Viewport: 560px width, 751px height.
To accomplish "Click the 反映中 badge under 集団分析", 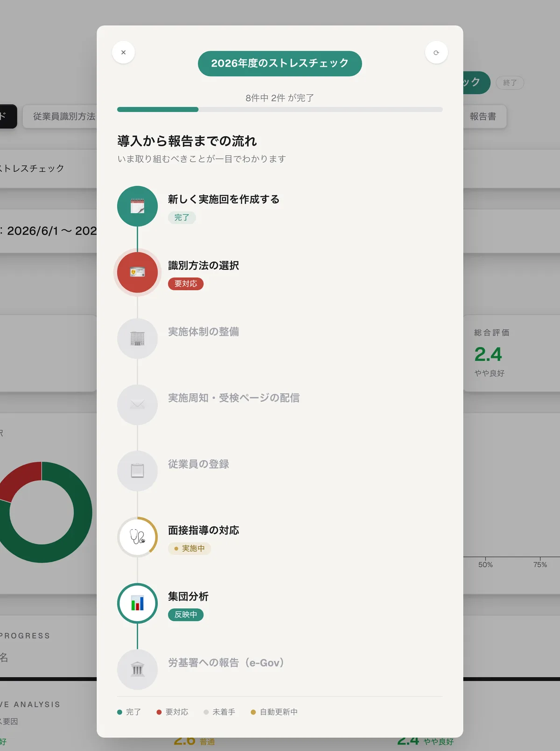I will (x=186, y=615).
